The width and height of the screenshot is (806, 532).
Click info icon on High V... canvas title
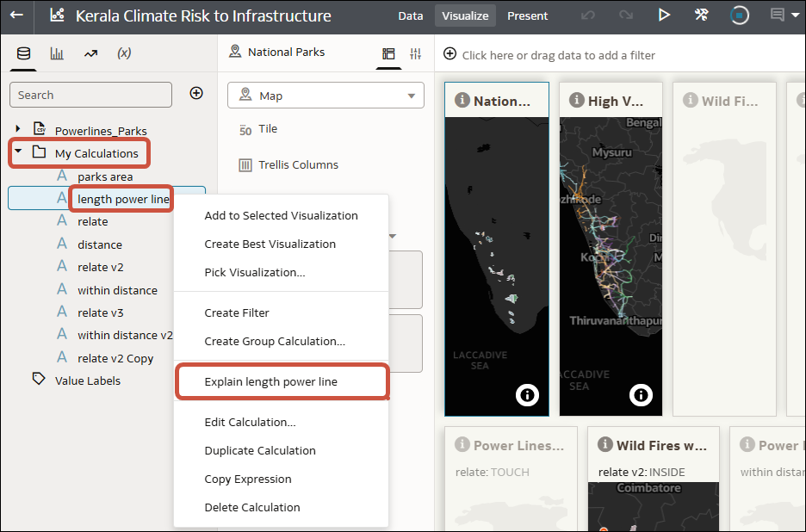[576, 100]
